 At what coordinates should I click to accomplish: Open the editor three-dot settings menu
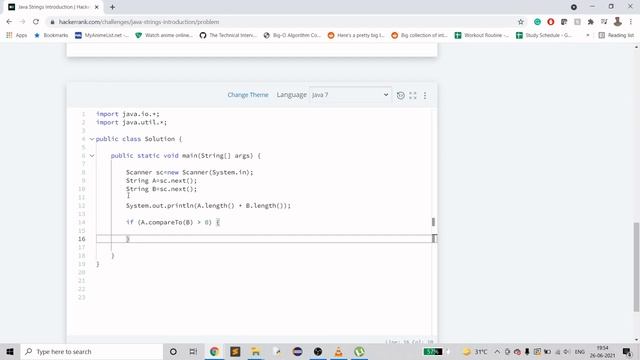(425, 95)
